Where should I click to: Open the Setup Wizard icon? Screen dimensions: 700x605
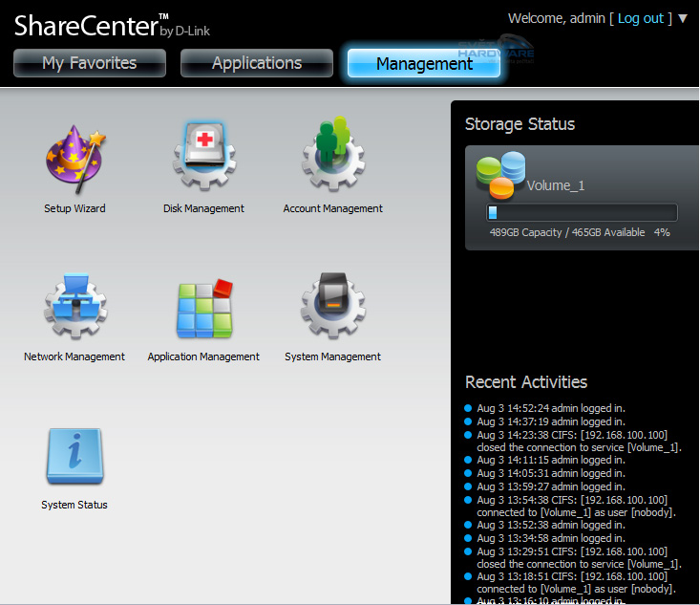click(x=74, y=159)
